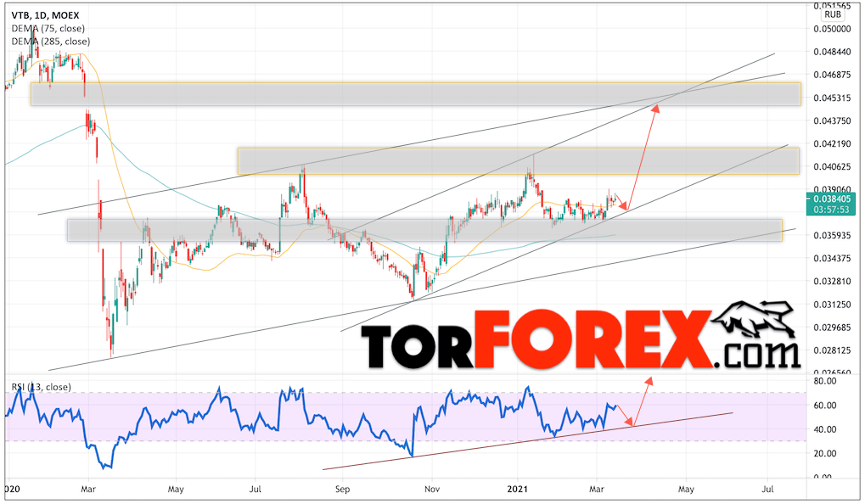Open the DEMA (285, close) indicator label

pos(49,40)
